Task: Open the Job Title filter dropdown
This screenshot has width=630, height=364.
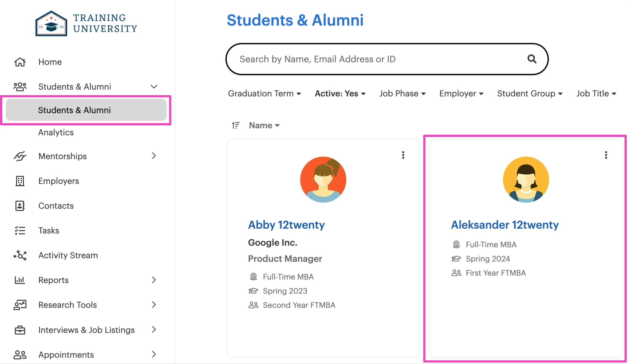Action: 596,93
